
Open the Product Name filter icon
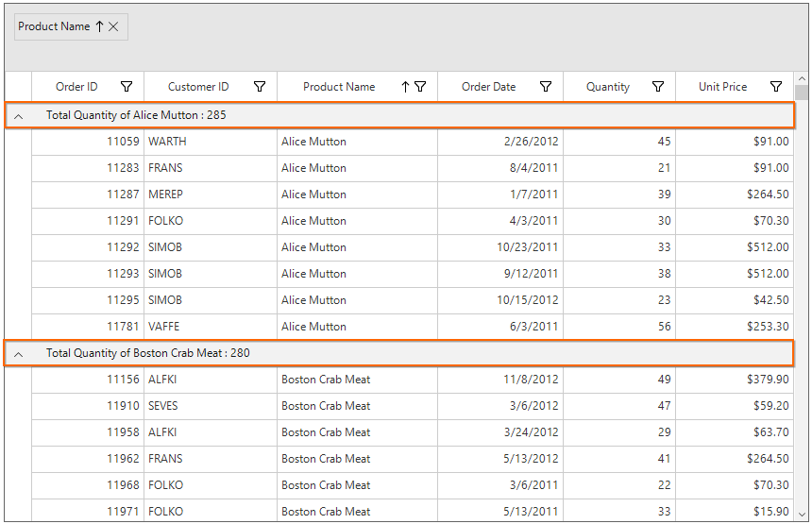tap(420, 87)
